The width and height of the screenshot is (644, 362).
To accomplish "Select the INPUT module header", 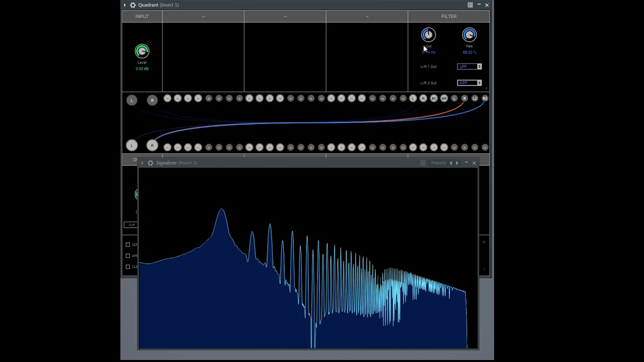I will pyautogui.click(x=142, y=17).
